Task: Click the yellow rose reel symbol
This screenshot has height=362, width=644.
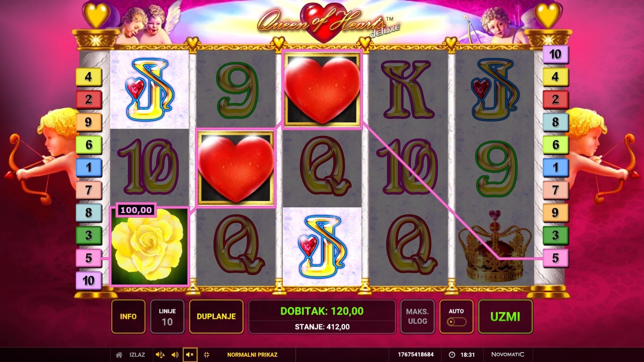Action: [x=149, y=247]
